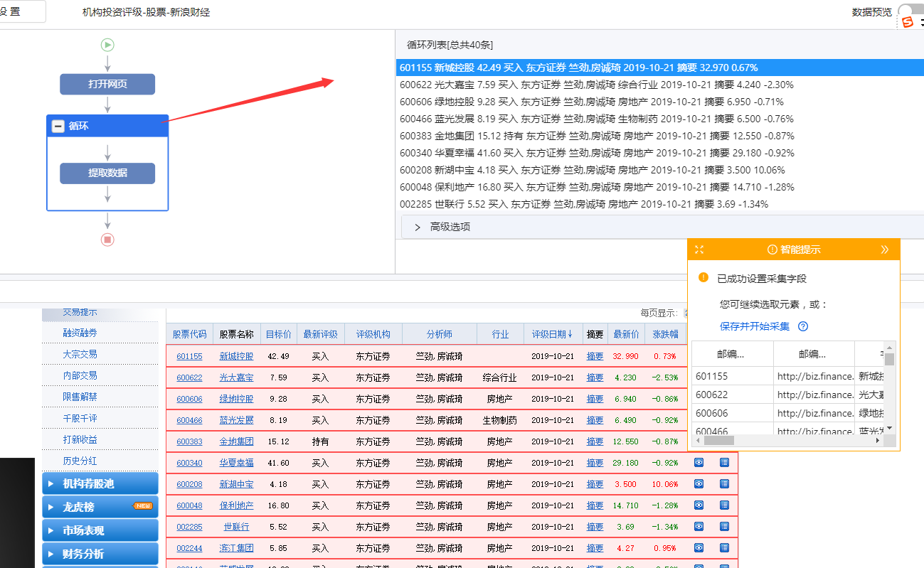This screenshot has width=924, height=568.
Task: Click the eye icon in the 保利地产 row
Action: click(699, 505)
